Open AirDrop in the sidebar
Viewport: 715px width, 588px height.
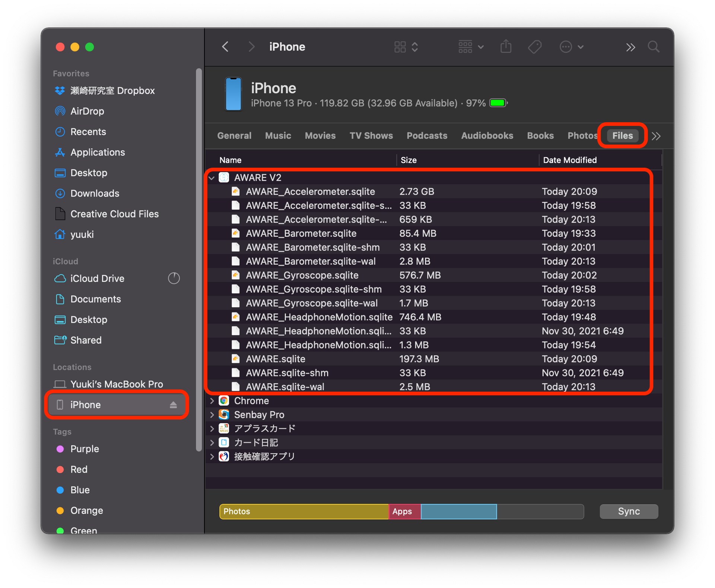tap(87, 111)
